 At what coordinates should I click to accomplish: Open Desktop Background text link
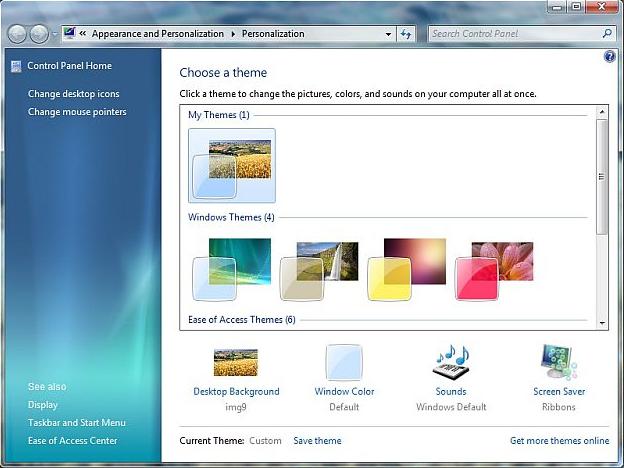236,392
